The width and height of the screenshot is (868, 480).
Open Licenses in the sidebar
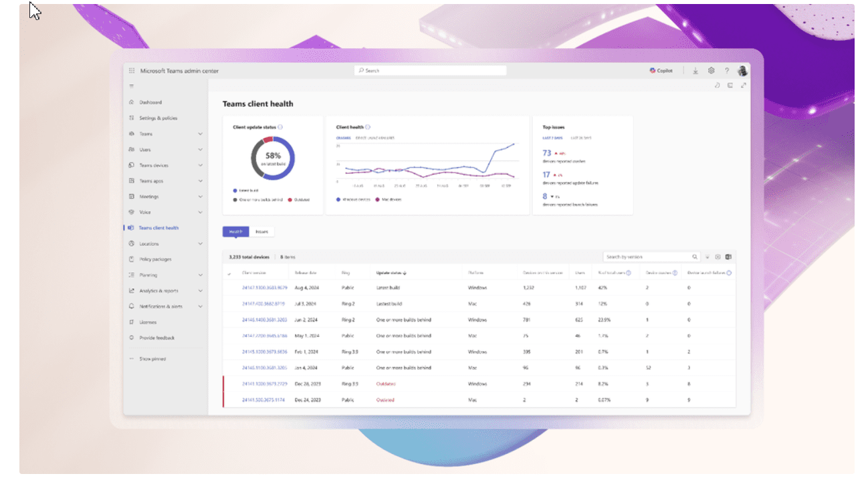[x=148, y=322]
